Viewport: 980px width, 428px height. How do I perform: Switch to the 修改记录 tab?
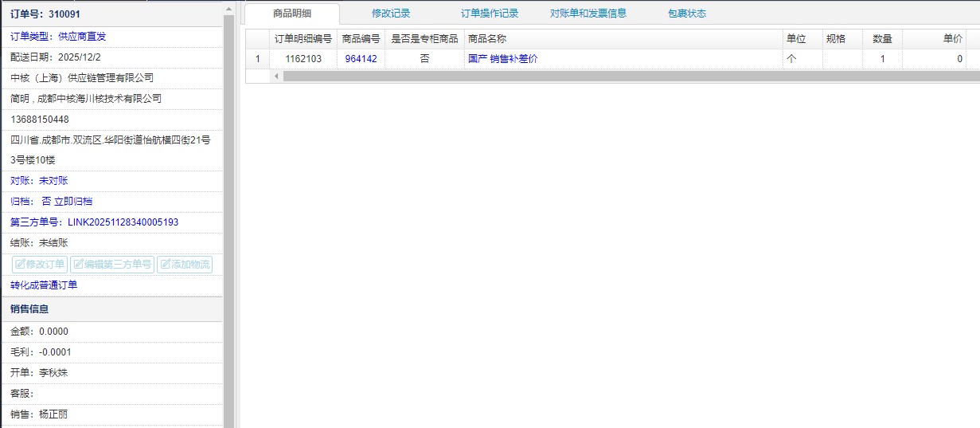tap(391, 14)
